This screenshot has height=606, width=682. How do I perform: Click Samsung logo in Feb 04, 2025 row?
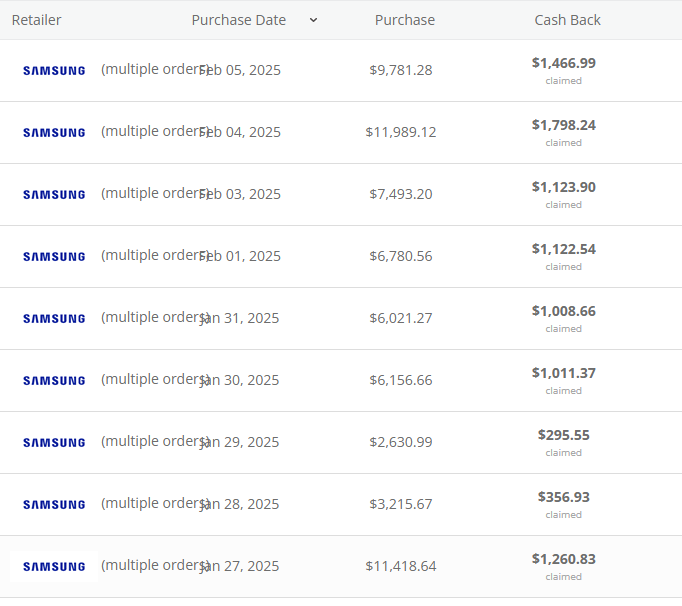pyautogui.click(x=54, y=133)
